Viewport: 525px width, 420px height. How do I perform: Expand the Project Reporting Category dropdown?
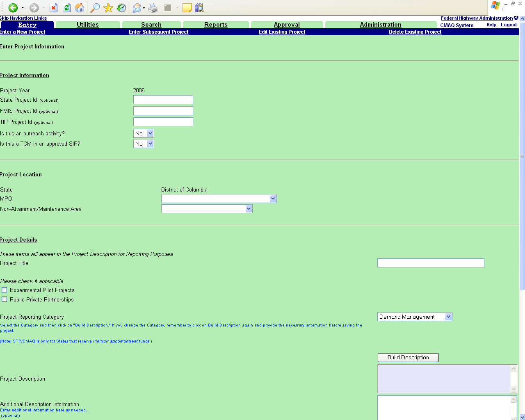tap(414, 317)
